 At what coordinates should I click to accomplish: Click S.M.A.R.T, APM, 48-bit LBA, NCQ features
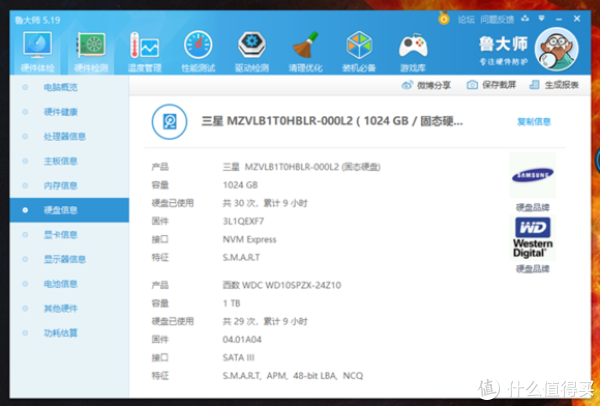pos(293,376)
